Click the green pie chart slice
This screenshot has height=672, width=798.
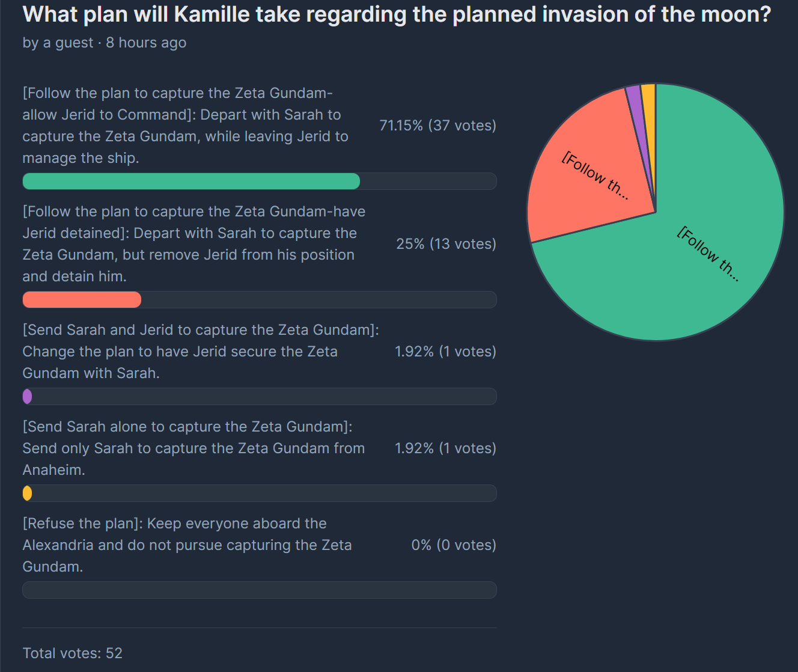point(691,264)
